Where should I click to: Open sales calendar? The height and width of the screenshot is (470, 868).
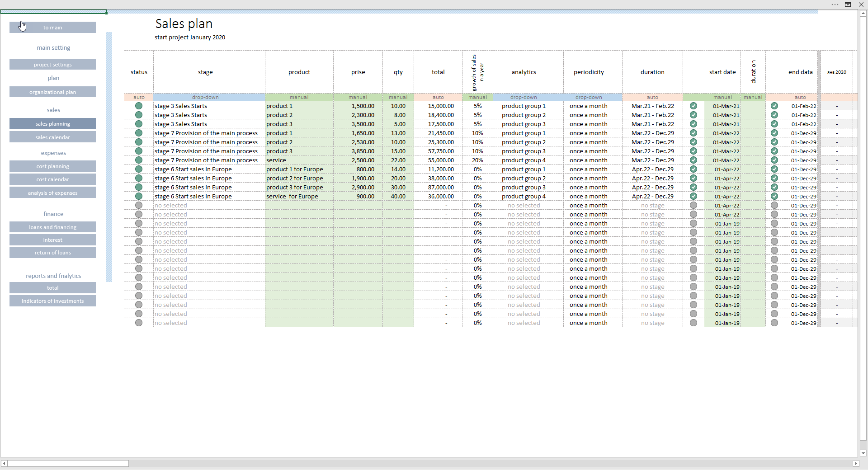(52, 137)
